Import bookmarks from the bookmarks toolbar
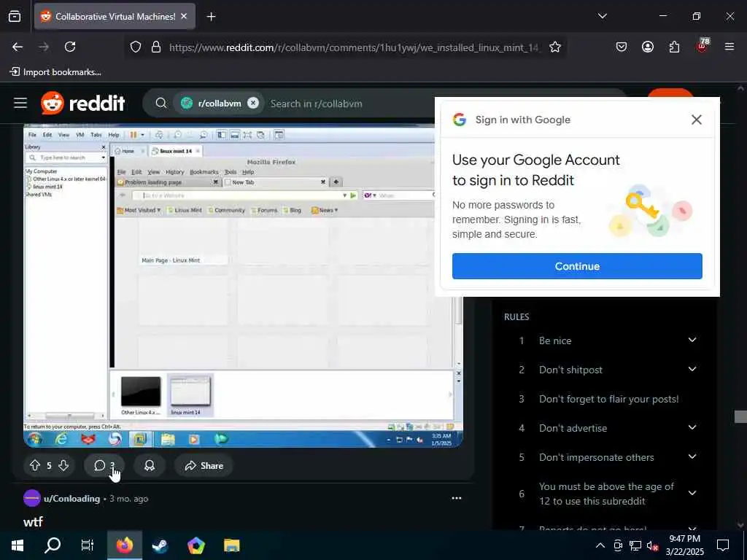This screenshot has height=560, width=747. 55,72
